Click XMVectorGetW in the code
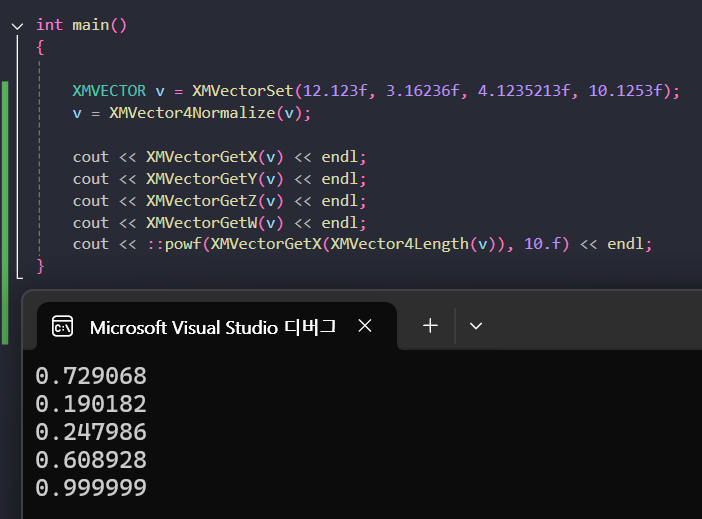702x519 pixels. click(202, 223)
